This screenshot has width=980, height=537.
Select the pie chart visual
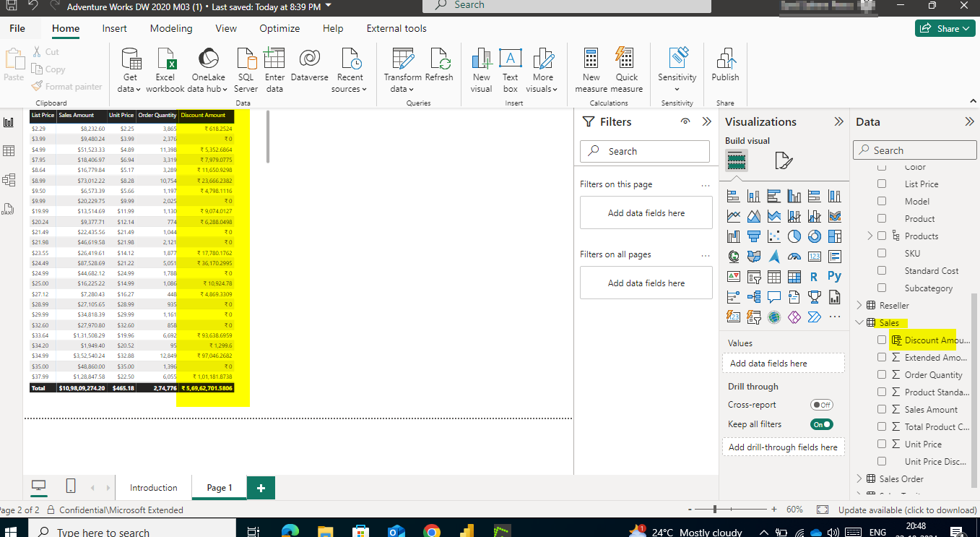click(x=794, y=236)
